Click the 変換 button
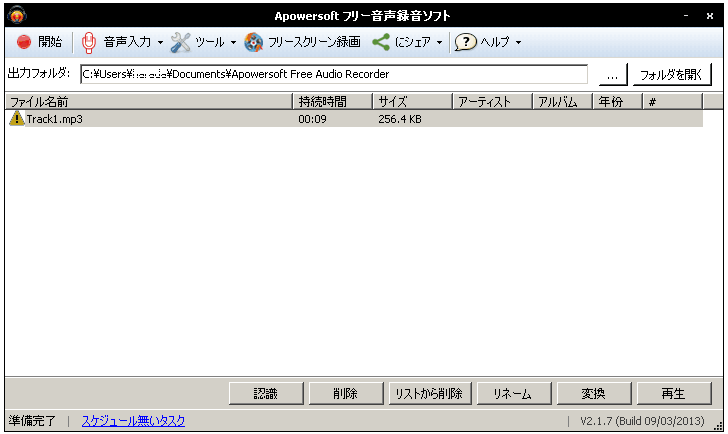 point(594,394)
